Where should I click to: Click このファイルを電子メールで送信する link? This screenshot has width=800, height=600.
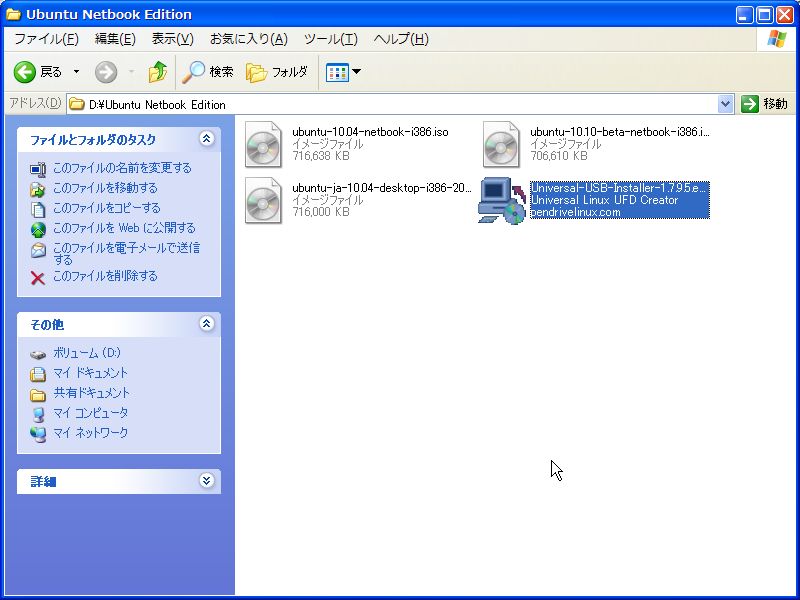[127, 254]
